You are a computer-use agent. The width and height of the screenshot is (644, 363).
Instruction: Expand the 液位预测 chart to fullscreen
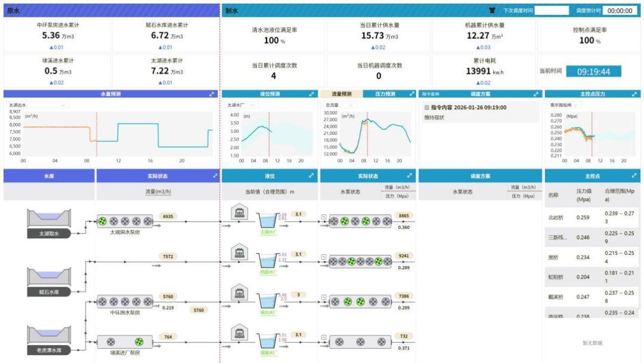(x=311, y=94)
